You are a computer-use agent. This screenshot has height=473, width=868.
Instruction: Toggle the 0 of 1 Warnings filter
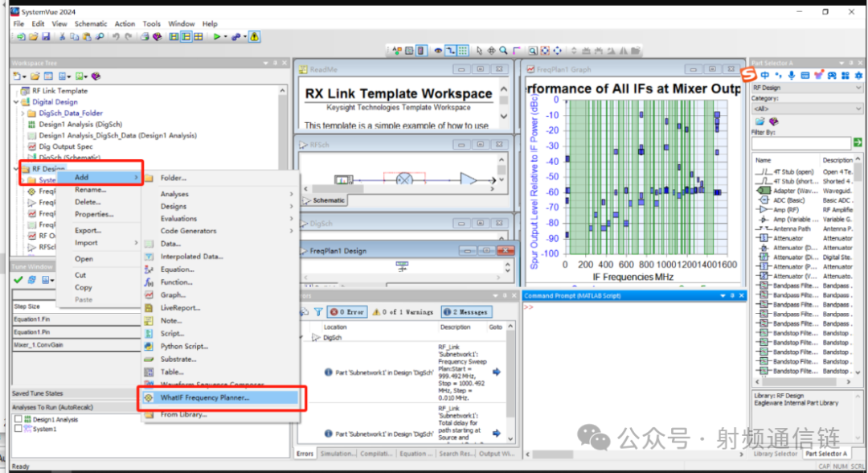tap(403, 312)
